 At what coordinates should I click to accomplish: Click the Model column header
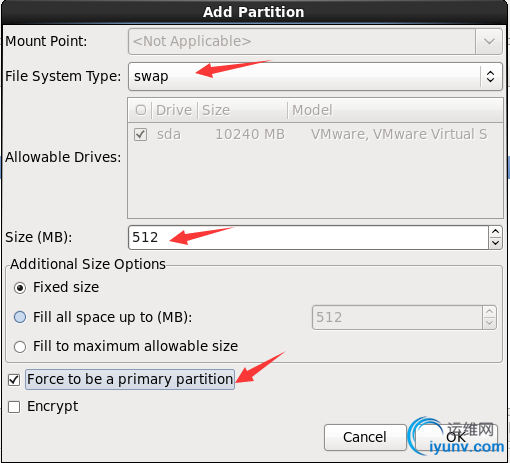tap(395, 110)
